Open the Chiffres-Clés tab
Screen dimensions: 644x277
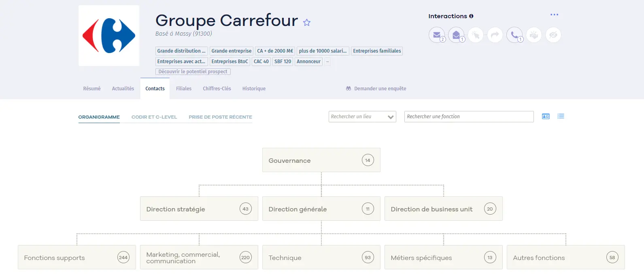pyautogui.click(x=217, y=88)
